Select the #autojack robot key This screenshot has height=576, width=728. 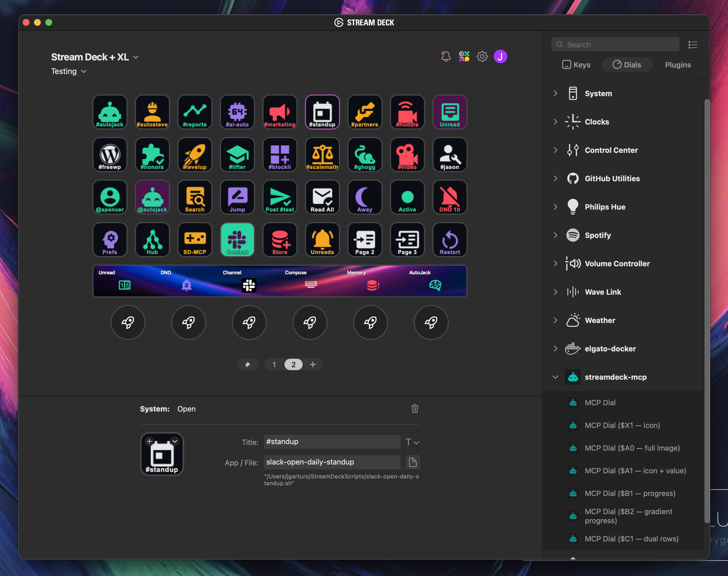click(x=110, y=112)
